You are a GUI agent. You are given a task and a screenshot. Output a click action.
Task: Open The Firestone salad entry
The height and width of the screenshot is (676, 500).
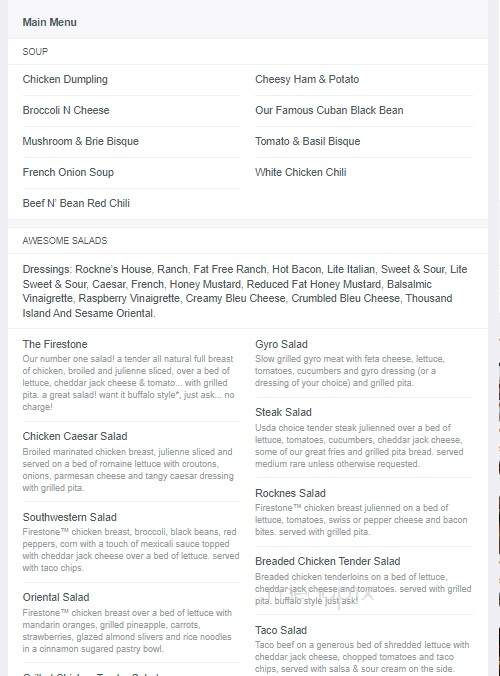55,344
